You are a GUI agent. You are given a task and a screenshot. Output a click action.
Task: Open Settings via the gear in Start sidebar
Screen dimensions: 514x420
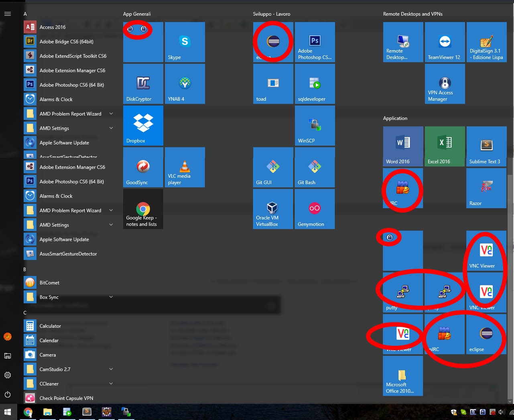(x=8, y=375)
